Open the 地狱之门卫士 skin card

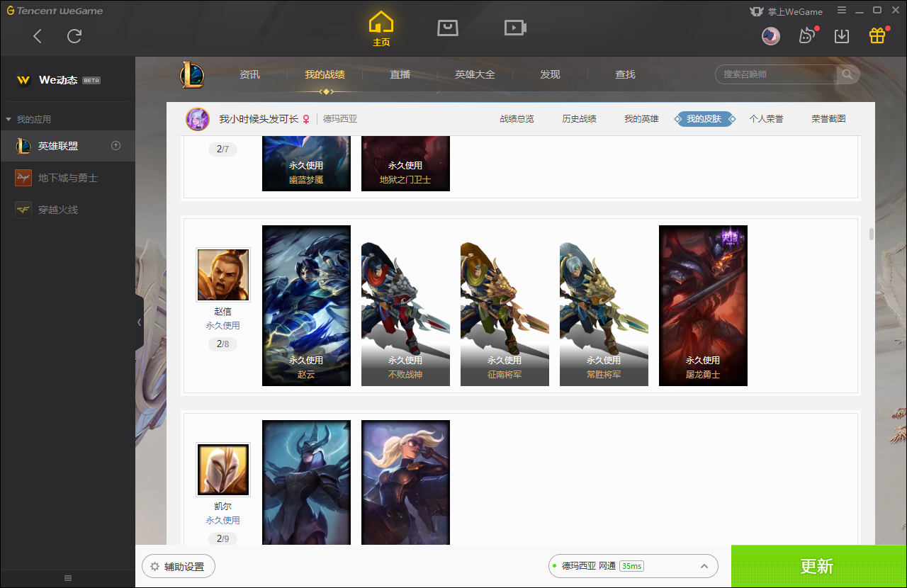405,163
